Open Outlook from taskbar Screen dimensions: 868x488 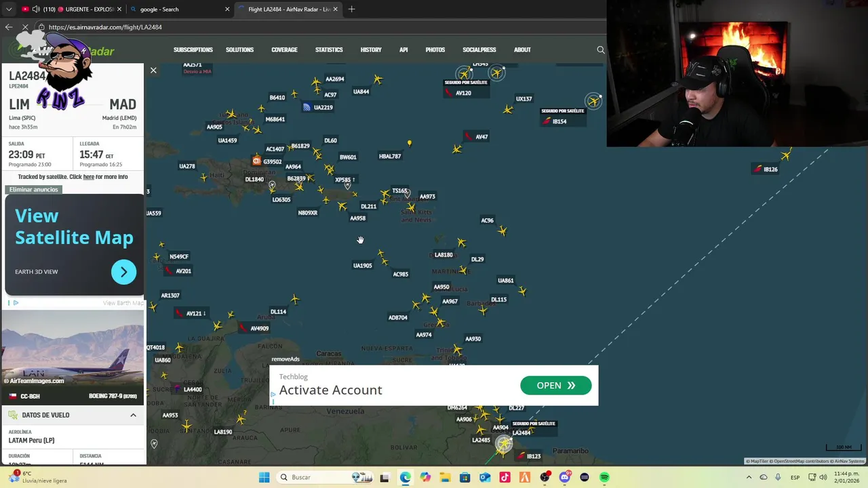485,477
